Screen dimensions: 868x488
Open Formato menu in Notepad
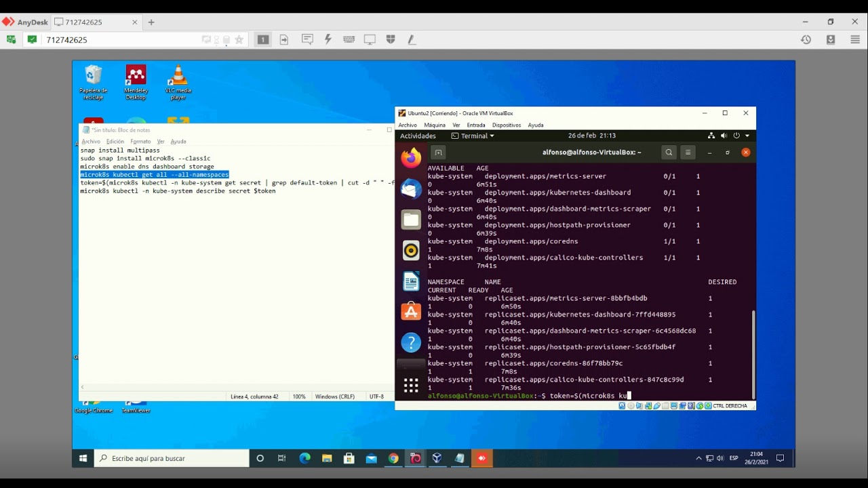140,142
